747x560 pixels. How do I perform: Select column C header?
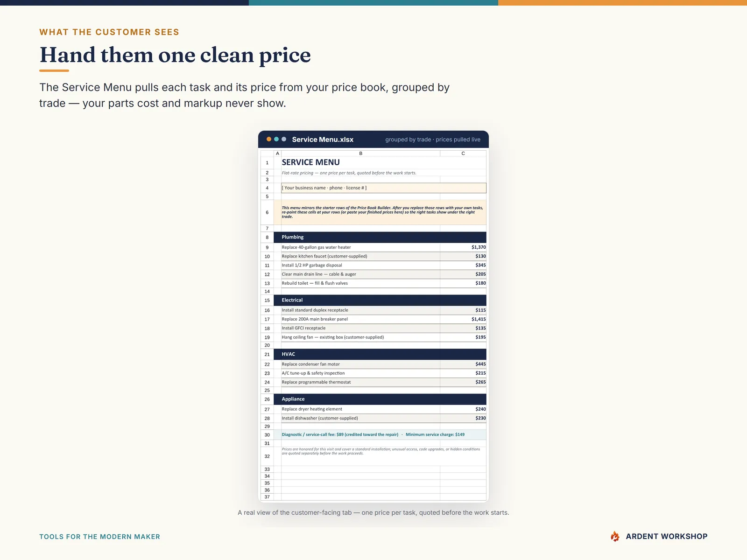(x=463, y=153)
